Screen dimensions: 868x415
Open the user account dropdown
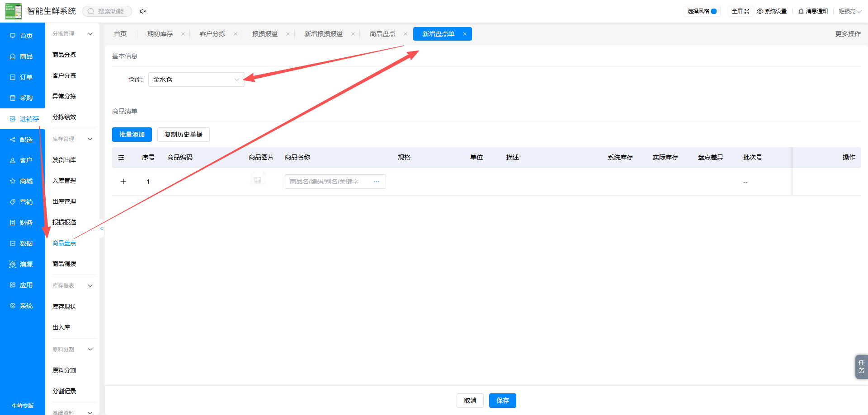[850, 11]
